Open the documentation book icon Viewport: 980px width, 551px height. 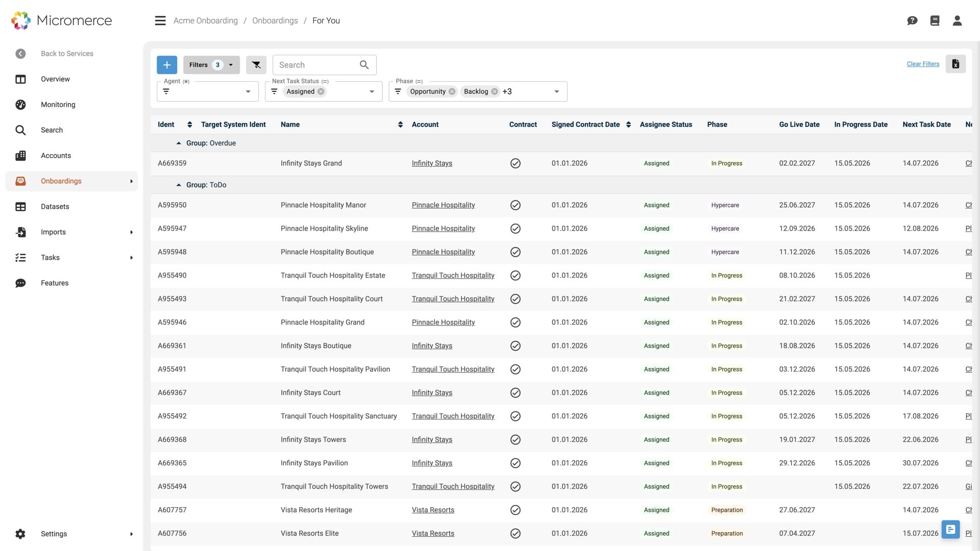pos(935,20)
